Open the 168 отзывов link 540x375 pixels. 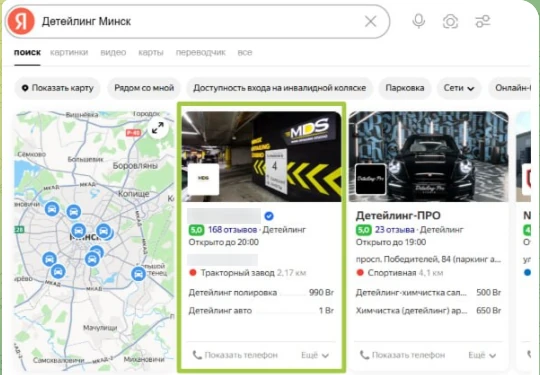click(232, 230)
